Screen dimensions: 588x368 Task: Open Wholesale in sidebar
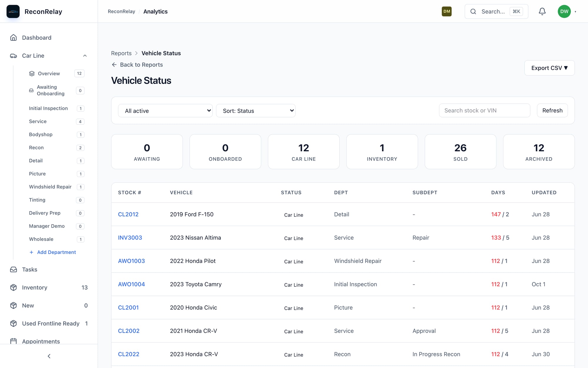[41, 239]
